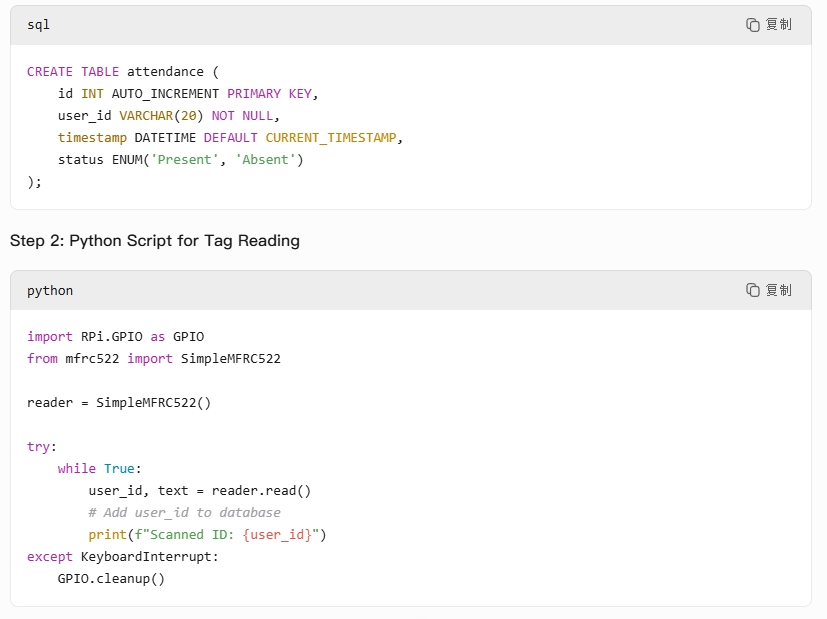Click the "sql" language label

point(38,25)
